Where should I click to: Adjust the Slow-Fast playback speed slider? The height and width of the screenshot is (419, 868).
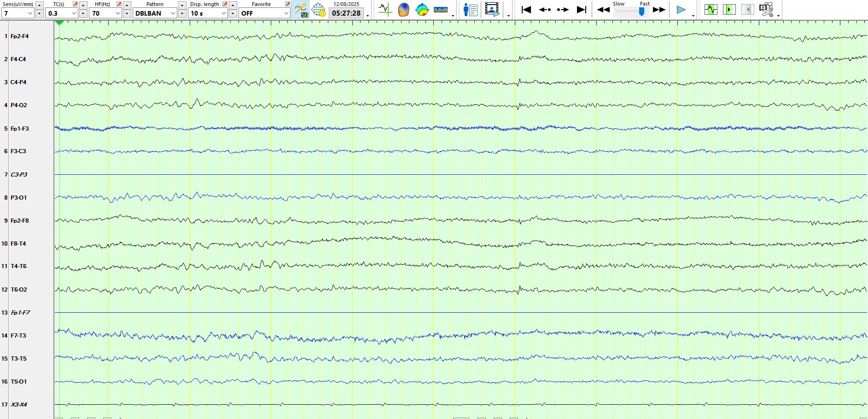pos(641,12)
